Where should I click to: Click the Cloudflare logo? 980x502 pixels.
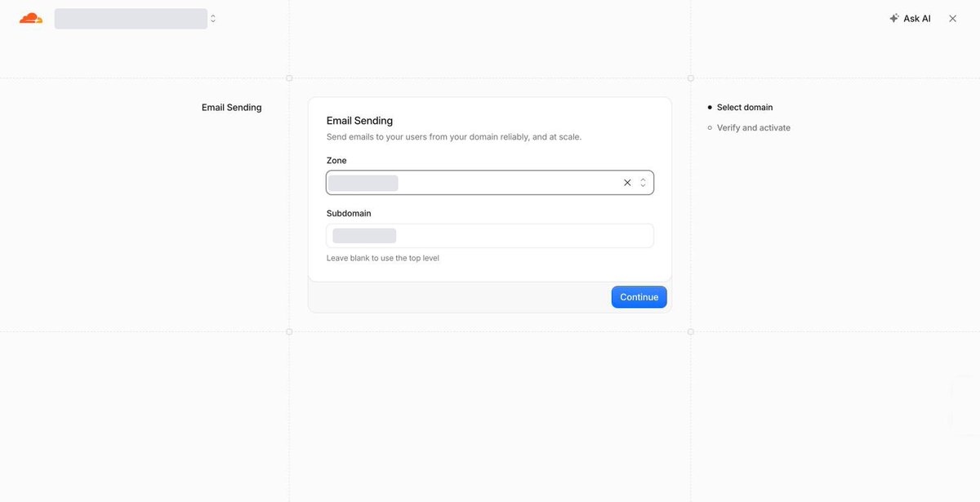(31, 18)
